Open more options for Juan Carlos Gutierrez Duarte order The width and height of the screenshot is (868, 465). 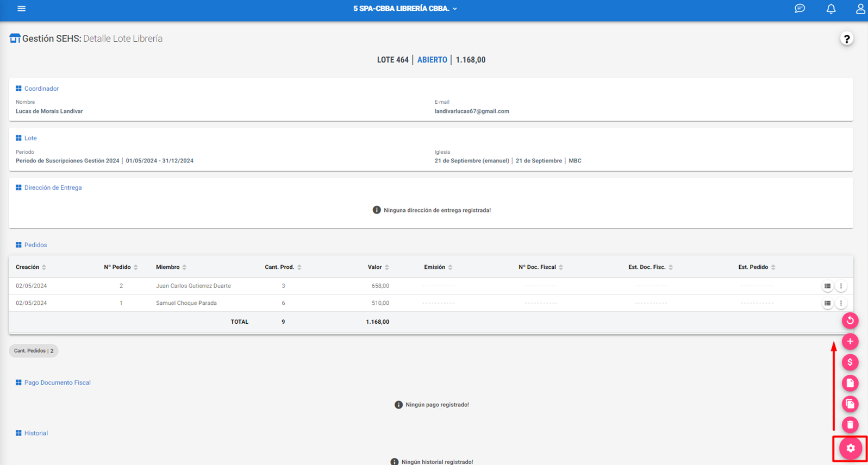[841, 286]
